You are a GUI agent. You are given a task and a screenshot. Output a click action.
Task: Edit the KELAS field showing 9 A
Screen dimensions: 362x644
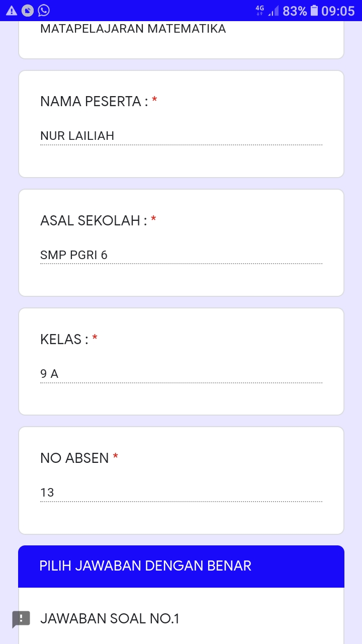(181, 374)
